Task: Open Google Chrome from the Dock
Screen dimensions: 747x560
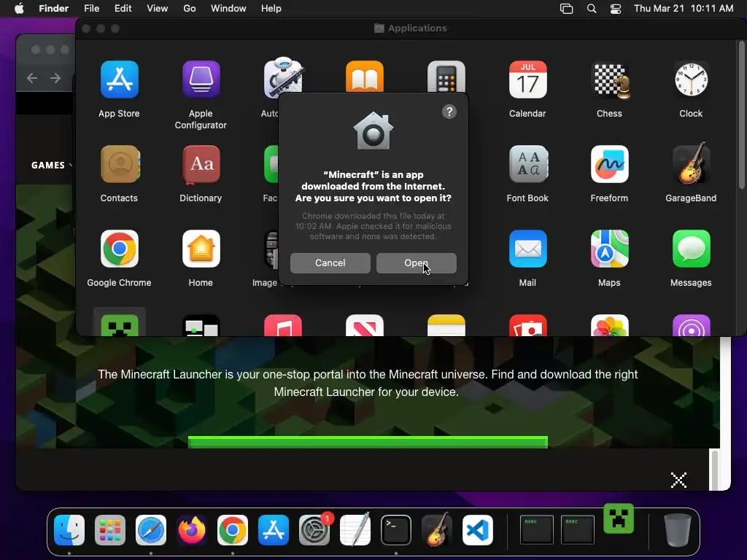Action: [233, 530]
